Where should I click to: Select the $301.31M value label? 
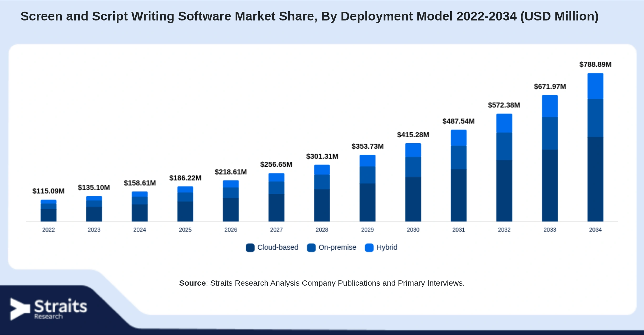click(x=322, y=156)
